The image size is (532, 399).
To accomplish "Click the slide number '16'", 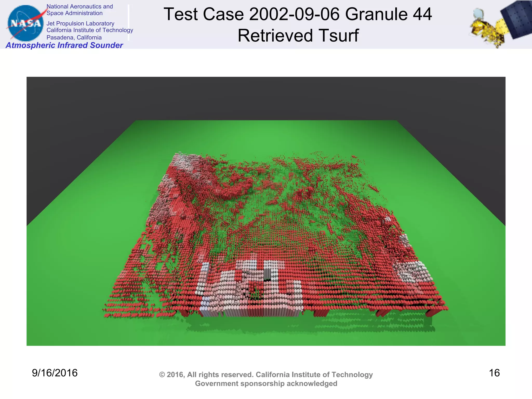I will (494, 373).
